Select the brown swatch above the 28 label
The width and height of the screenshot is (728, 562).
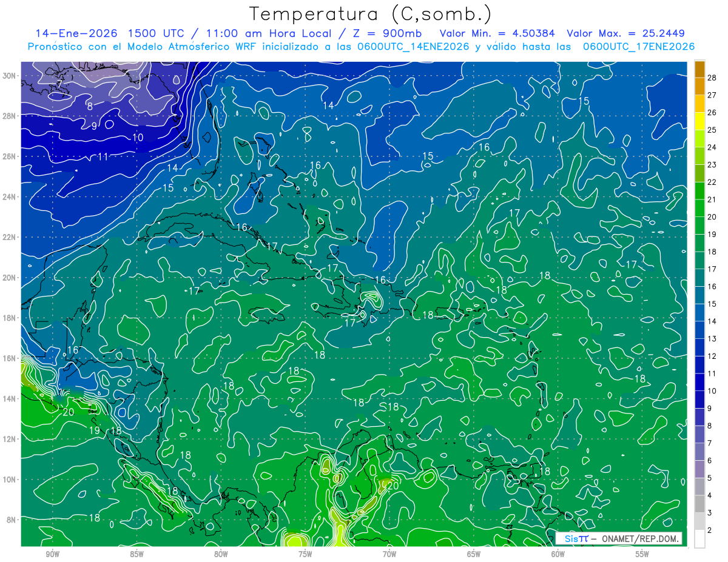click(699, 69)
